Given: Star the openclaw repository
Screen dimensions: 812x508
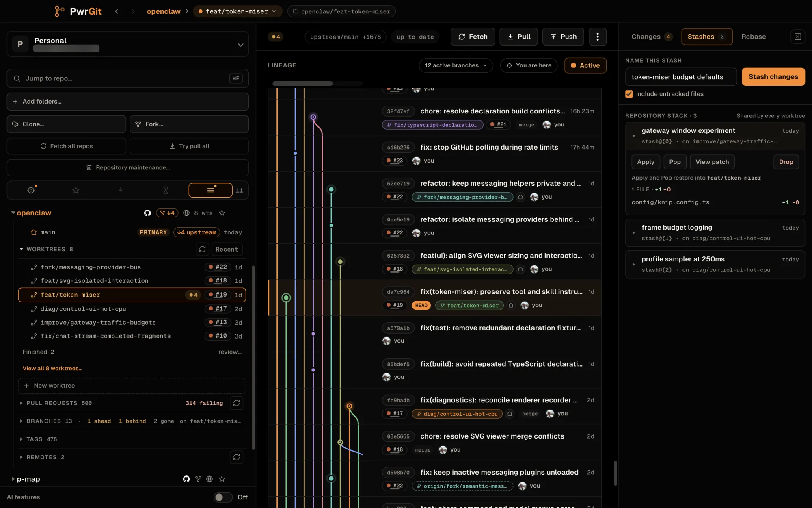Looking at the screenshot, I should (x=222, y=213).
